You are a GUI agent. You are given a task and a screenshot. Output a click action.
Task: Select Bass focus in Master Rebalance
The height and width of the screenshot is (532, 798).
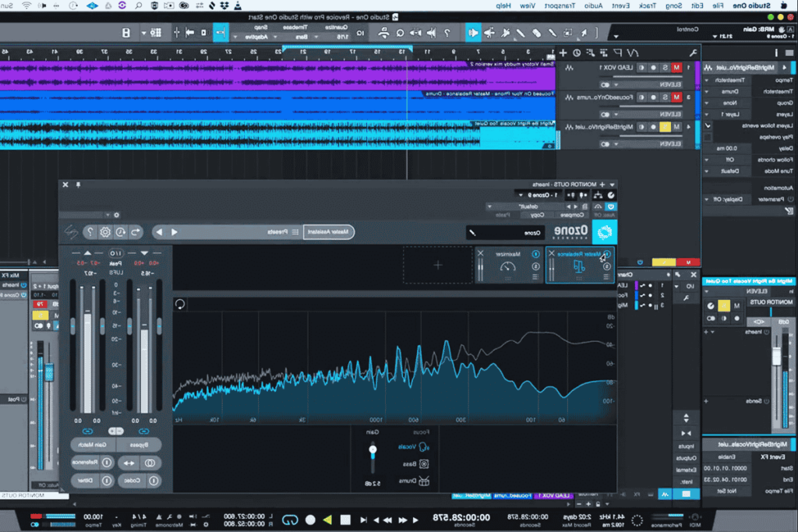(x=416, y=464)
